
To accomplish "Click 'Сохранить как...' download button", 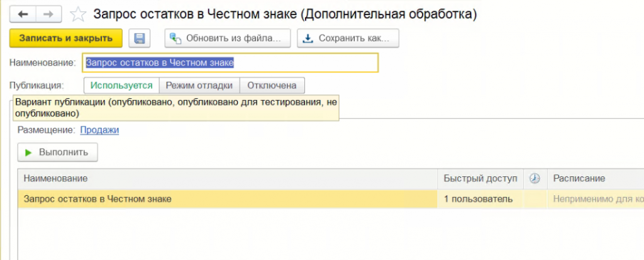I will (x=348, y=38).
